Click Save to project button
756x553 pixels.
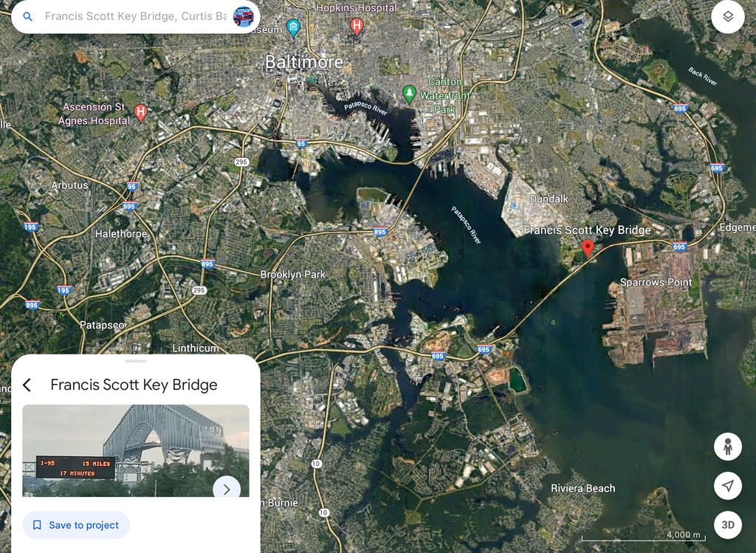pyautogui.click(x=76, y=525)
